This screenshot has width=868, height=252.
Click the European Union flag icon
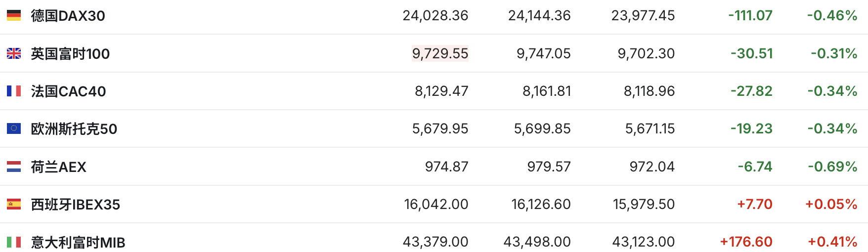click(14, 128)
